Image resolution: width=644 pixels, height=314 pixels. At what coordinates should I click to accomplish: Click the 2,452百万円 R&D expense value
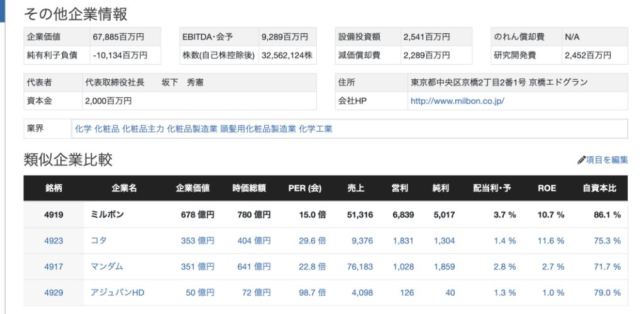(x=588, y=55)
